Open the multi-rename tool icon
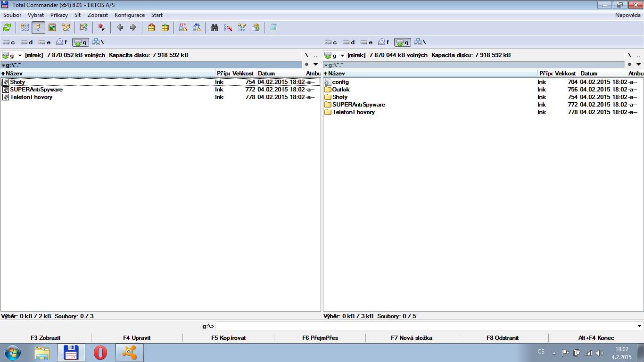644x362 pixels. coord(228,27)
